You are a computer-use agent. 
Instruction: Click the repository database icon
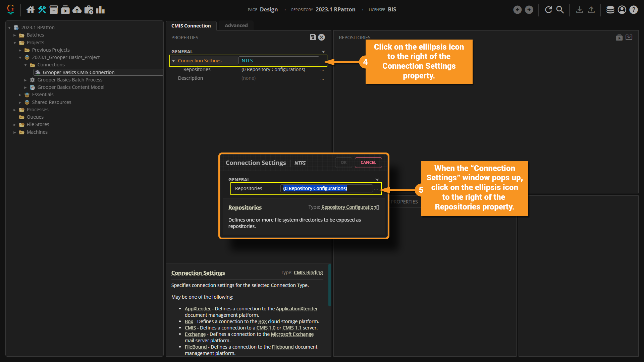point(610,10)
